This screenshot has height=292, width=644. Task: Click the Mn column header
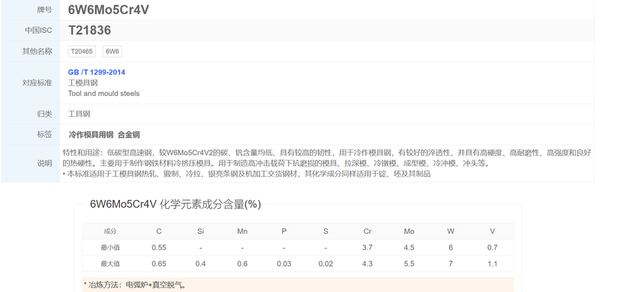click(242, 231)
